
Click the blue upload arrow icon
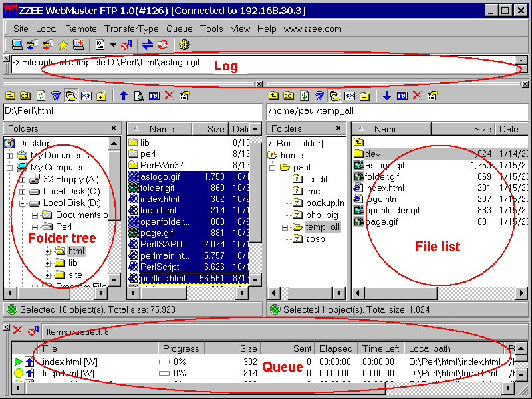click(124, 96)
